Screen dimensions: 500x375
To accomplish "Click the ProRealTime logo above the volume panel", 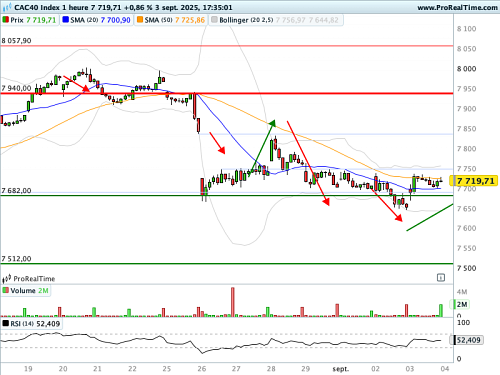I will 29,278.
